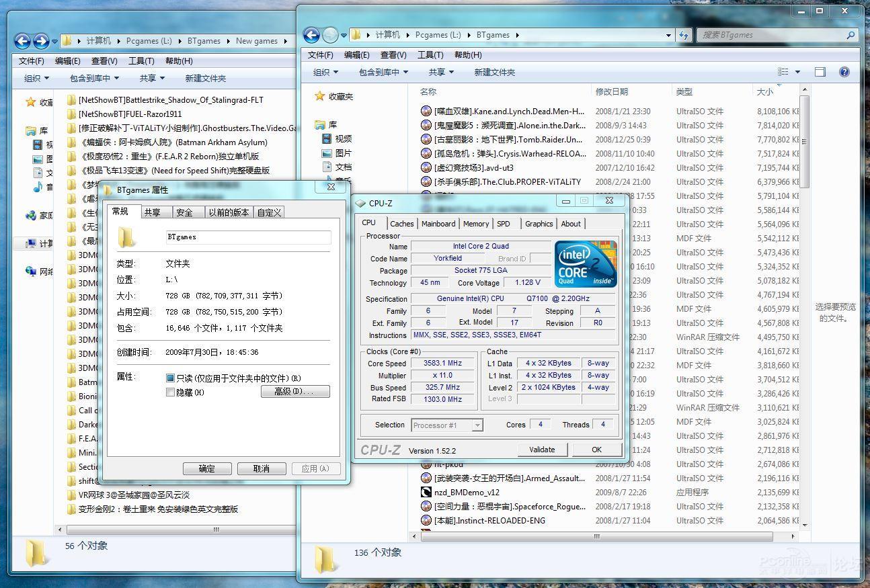870x588 pixels.
Task: Select Spaceforce_Rogue ISO file icon
Action: coord(426,506)
